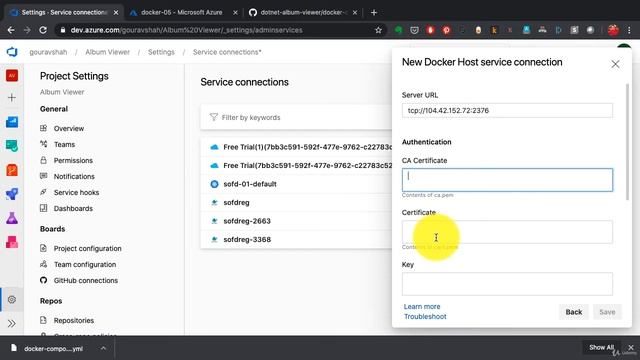The image size is (640, 360).
Task: Open Project configuration under Boards
Action: point(87,248)
